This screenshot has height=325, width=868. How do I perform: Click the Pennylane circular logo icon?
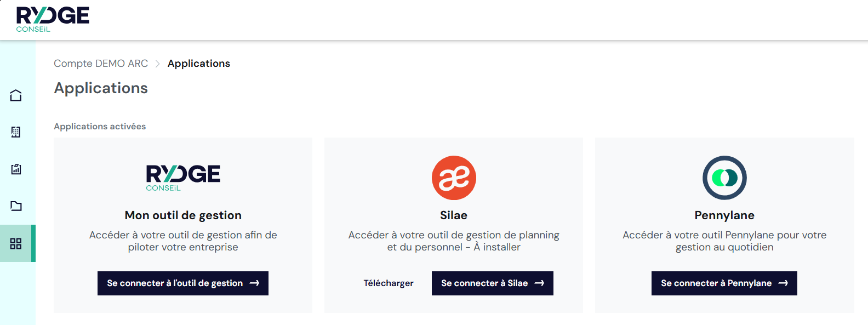tap(724, 178)
